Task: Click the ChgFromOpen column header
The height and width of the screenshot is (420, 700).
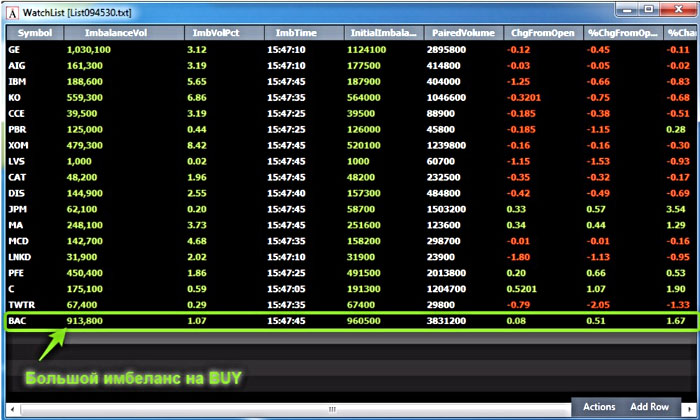Action: coord(543,33)
